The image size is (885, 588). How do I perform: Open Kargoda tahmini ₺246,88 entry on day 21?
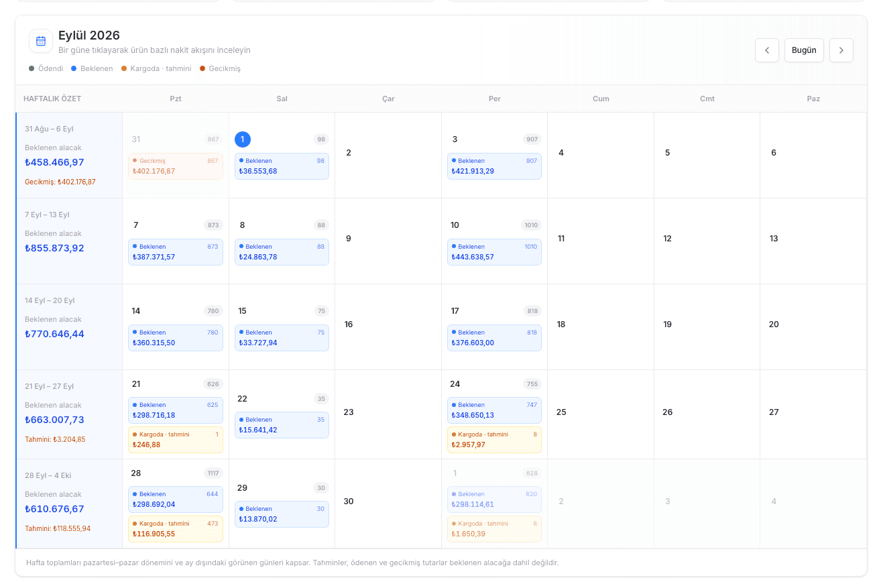[x=176, y=440]
